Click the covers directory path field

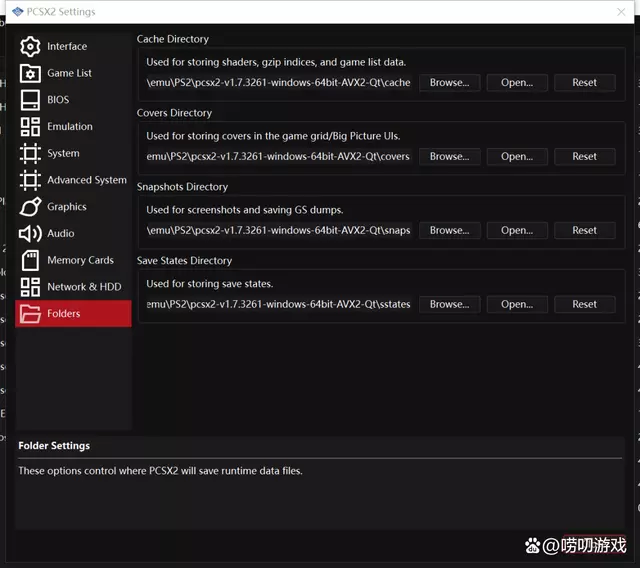click(278, 157)
